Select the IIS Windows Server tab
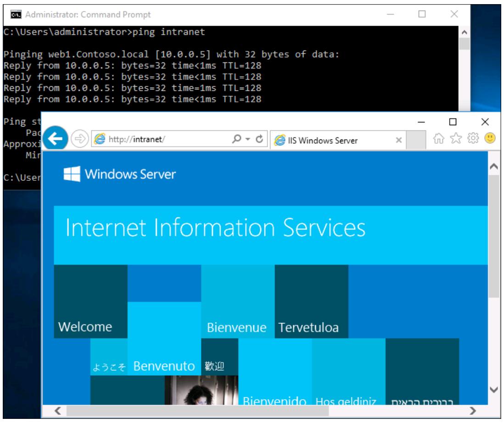Screen dimensions: 504x423 click(x=338, y=140)
